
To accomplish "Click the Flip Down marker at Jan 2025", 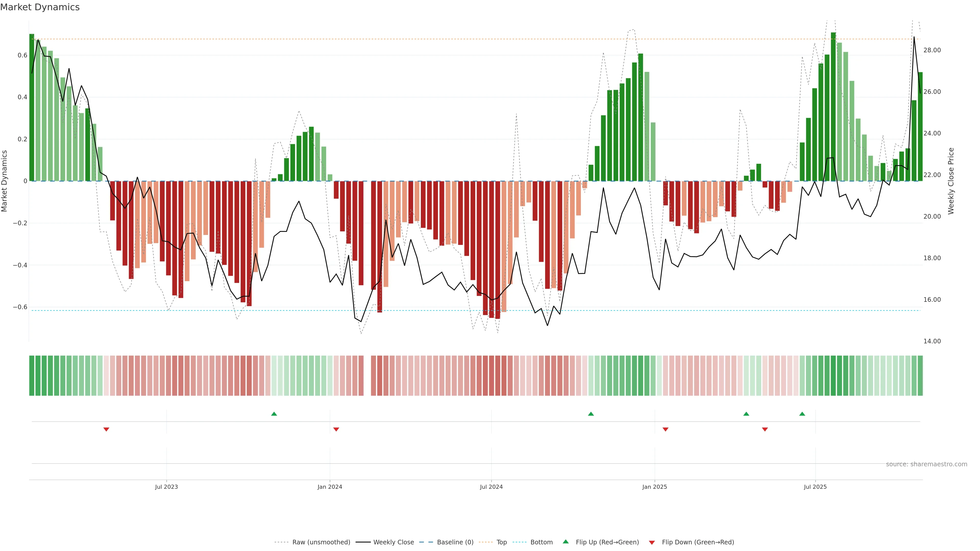I will pos(665,429).
